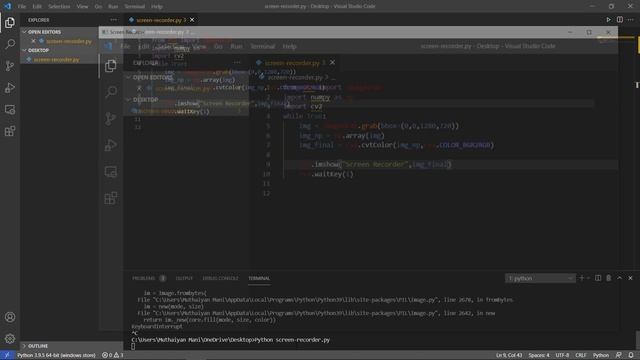Open Run menu in Screen Recorder window
This screenshot has height=360, width=640.
236,47
